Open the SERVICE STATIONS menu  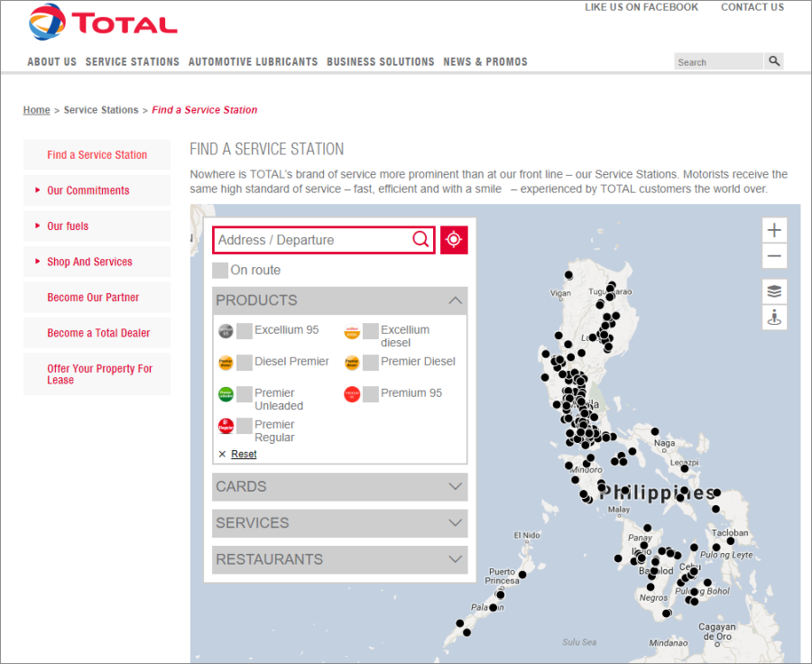coord(132,61)
